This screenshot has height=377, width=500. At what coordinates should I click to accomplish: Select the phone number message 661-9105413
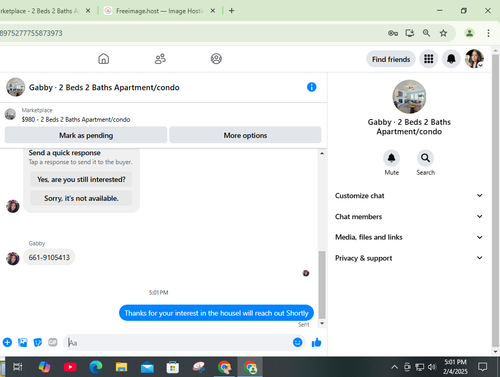[x=49, y=257]
